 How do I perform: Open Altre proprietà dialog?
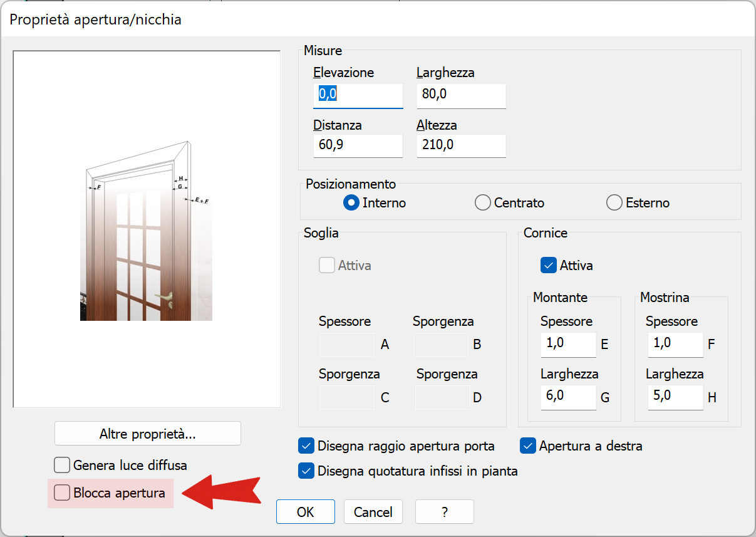point(148,434)
